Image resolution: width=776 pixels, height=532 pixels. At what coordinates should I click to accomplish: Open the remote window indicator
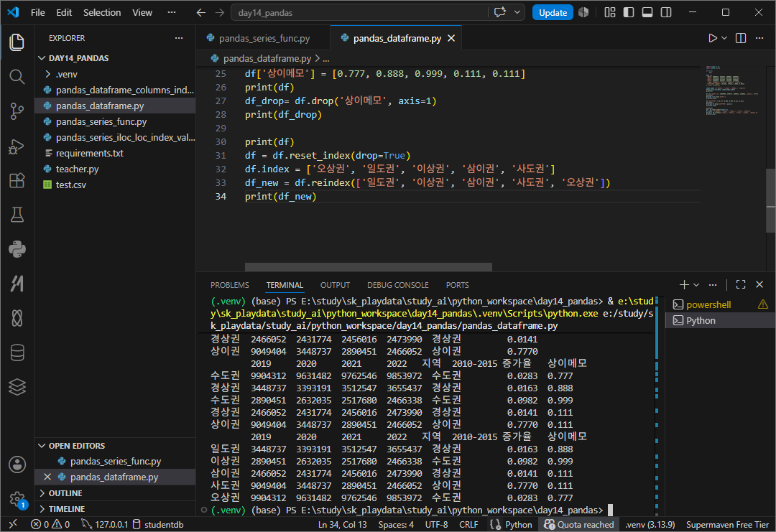coord(14,524)
